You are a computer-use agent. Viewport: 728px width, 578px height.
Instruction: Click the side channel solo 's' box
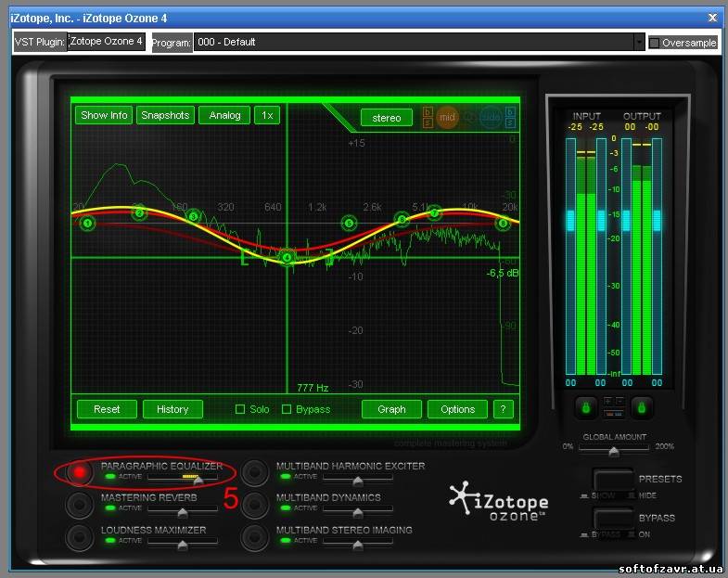(x=510, y=122)
